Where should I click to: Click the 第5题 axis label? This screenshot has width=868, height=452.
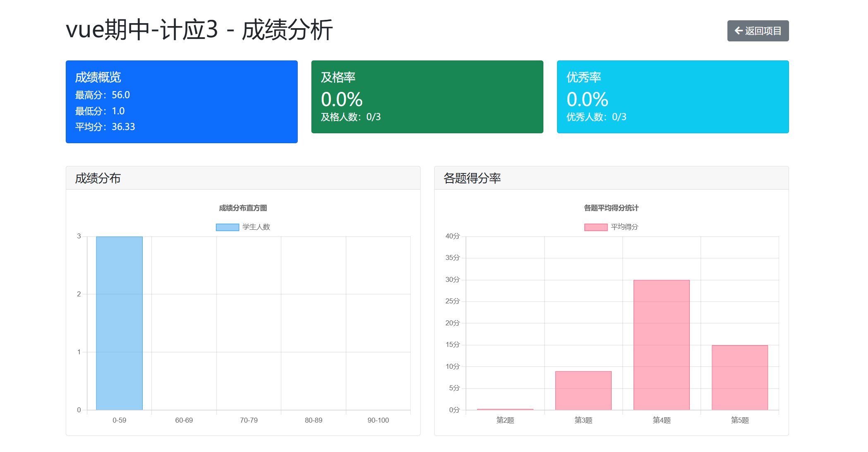pyautogui.click(x=740, y=420)
